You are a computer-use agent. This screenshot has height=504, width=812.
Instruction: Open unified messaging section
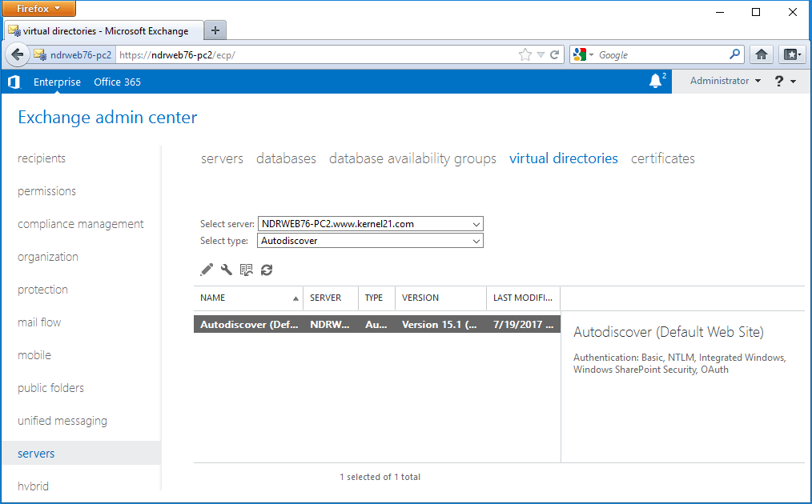coord(62,421)
